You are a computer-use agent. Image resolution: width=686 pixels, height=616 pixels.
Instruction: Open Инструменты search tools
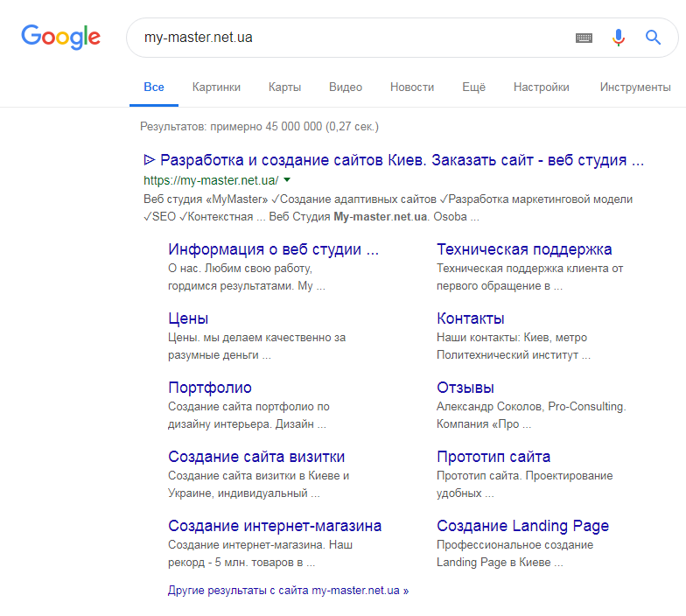tap(635, 87)
